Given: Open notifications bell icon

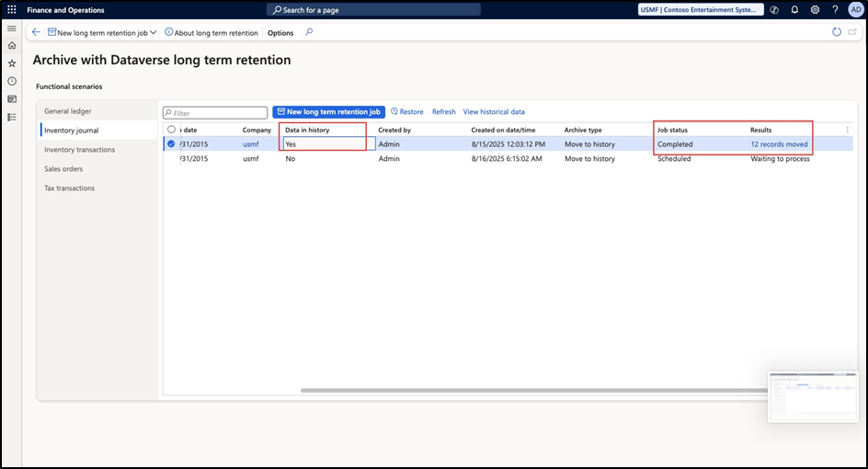Looking at the screenshot, I should click(x=794, y=10).
